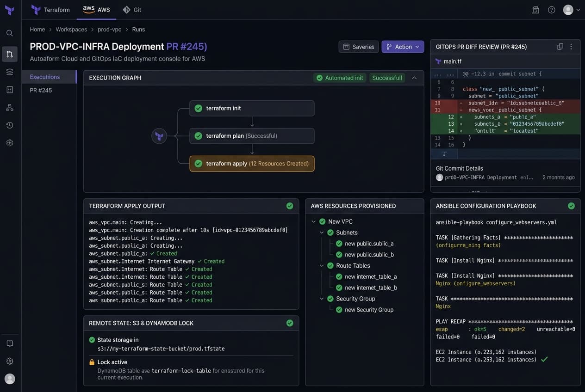This screenshot has height=392, width=585.
Task: Go to Home breadcrumb
Action: pos(37,29)
